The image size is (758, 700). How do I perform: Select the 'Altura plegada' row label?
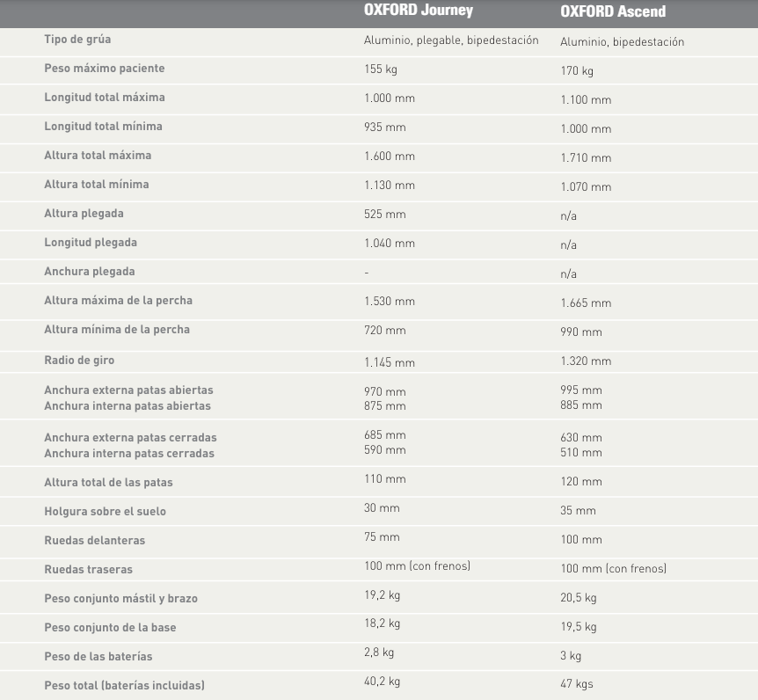[84, 214]
